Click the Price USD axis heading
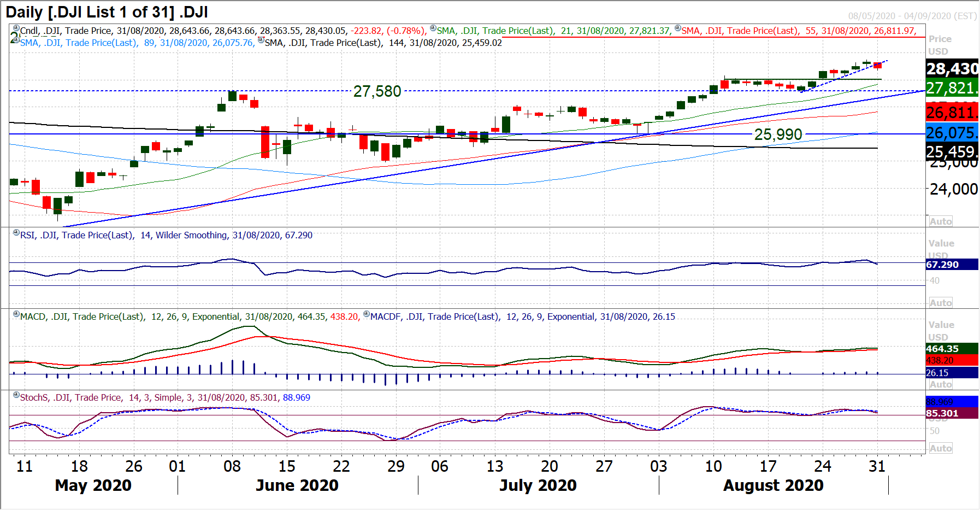The height and width of the screenshot is (510, 980). pos(940,45)
